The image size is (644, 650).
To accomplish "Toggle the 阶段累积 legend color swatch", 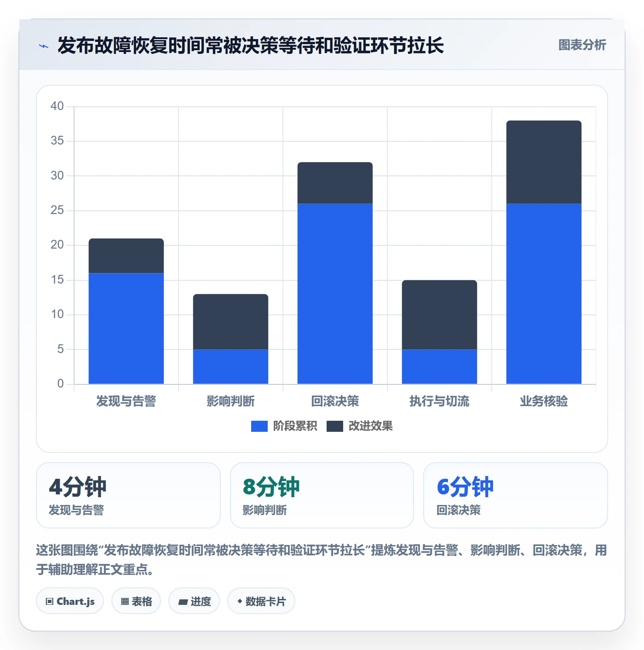I will coord(259,426).
